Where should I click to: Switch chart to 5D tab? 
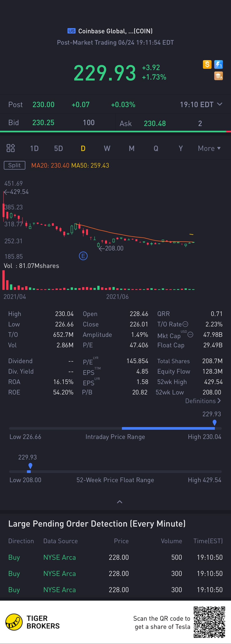pyautogui.click(x=59, y=148)
